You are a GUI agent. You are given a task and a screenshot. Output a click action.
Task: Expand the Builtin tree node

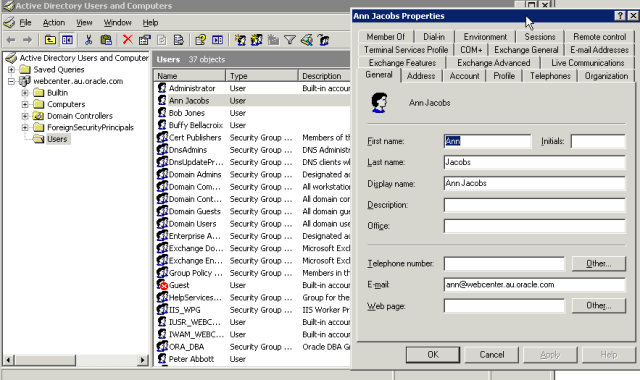(25, 93)
